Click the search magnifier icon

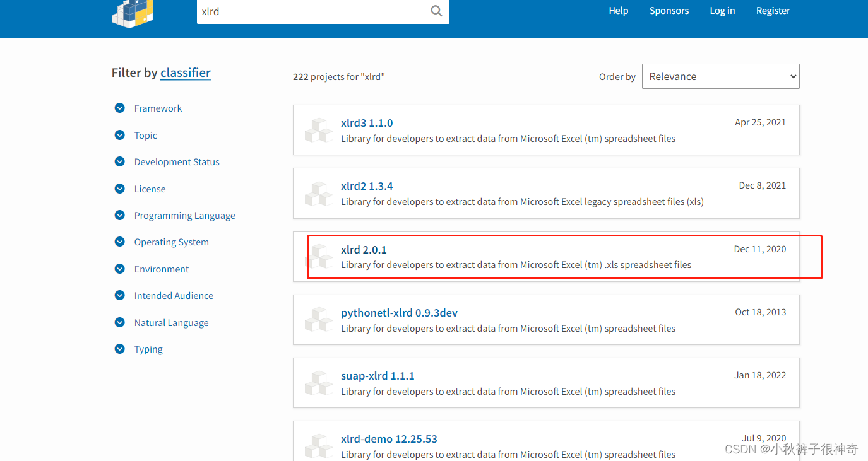click(x=436, y=11)
